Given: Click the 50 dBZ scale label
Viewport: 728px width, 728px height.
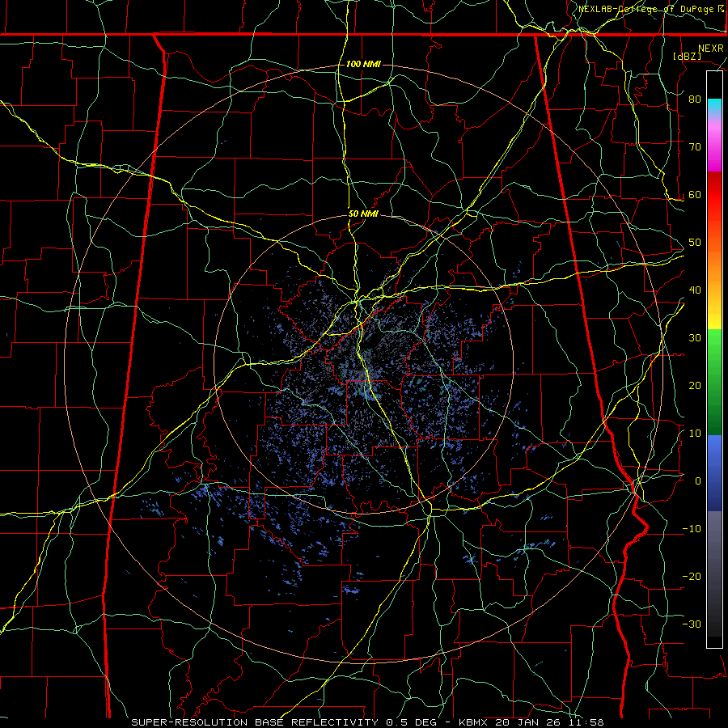Looking at the screenshot, I should tap(695, 243).
